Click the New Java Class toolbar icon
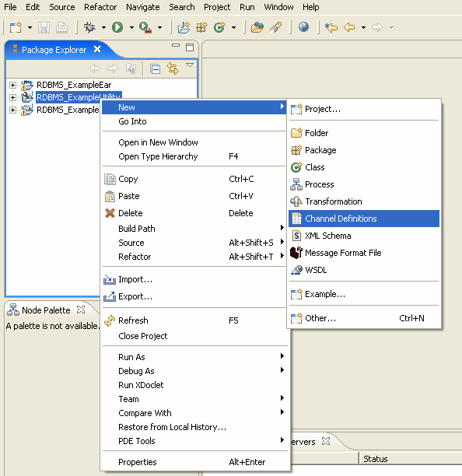This screenshot has height=476, width=462. coord(219,27)
